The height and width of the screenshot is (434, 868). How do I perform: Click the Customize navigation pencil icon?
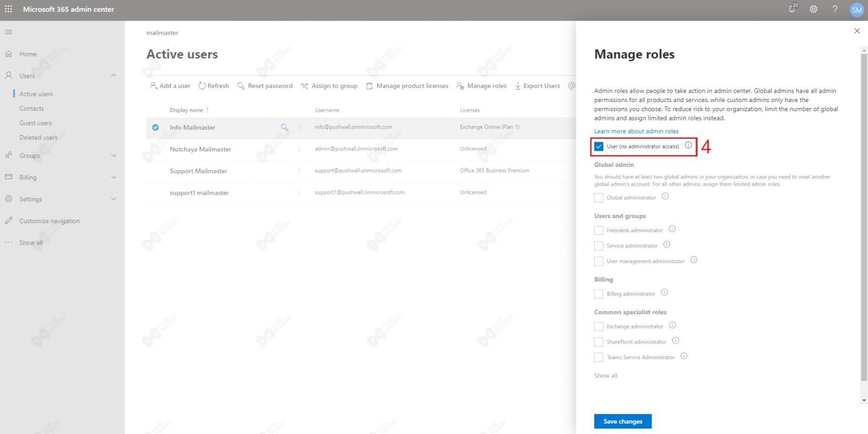(x=9, y=221)
